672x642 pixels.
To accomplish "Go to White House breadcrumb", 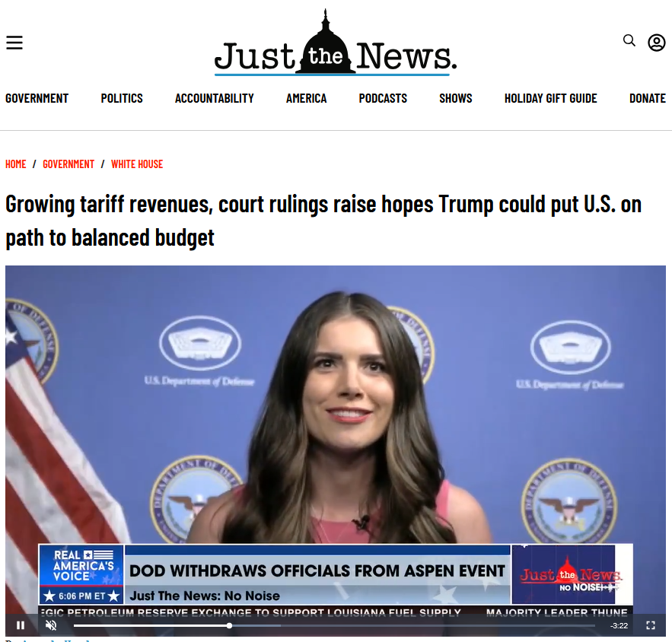I will (x=137, y=164).
